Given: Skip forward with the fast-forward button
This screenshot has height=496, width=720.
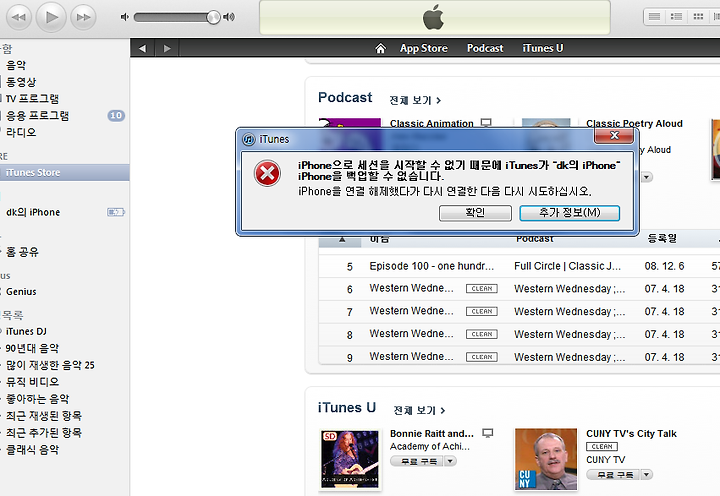Looking at the screenshot, I should (x=83, y=17).
